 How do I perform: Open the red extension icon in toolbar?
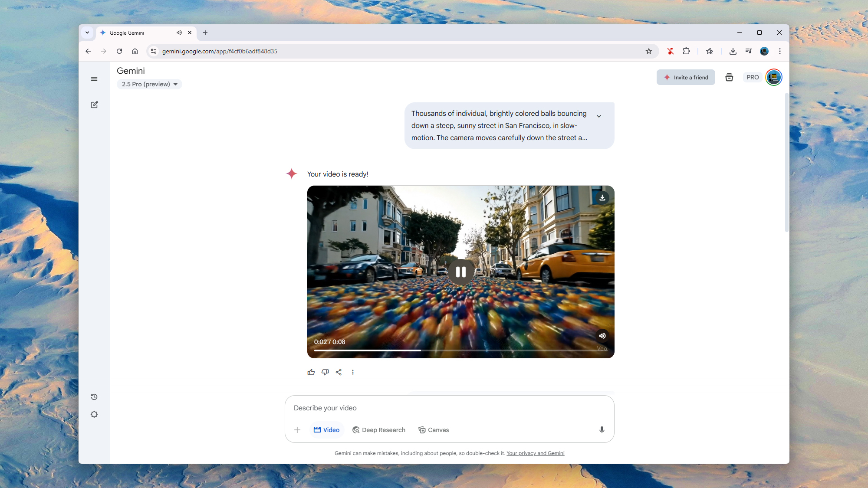671,51
